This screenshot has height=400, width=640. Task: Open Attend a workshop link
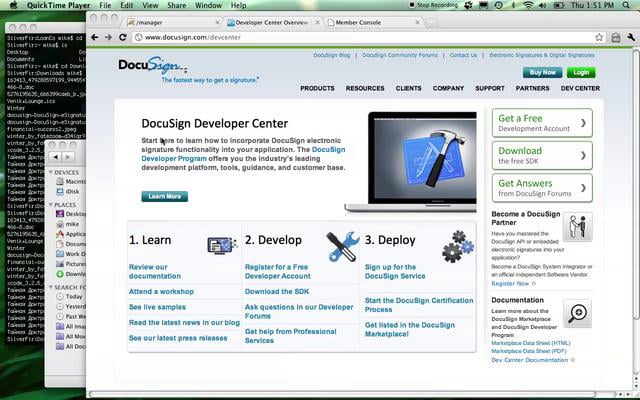[x=161, y=291]
